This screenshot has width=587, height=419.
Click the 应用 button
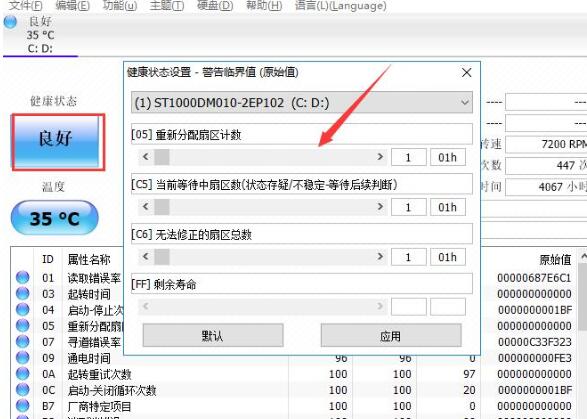[391, 335]
